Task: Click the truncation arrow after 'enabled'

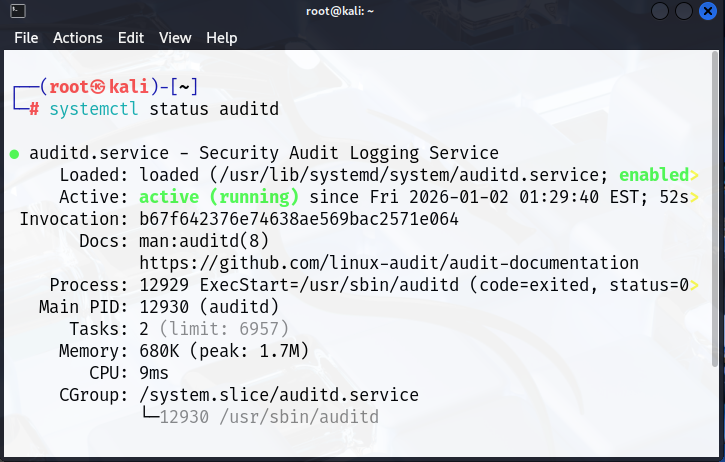Action: click(x=694, y=175)
